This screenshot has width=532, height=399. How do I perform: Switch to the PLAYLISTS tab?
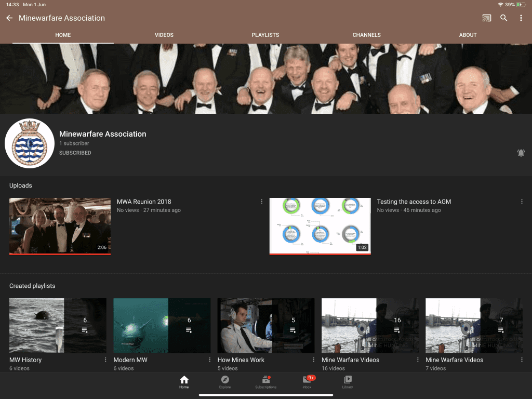(x=265, y=35)
